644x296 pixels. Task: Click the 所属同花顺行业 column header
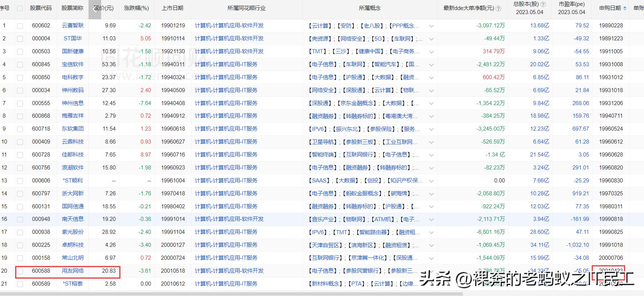point(246,8)
